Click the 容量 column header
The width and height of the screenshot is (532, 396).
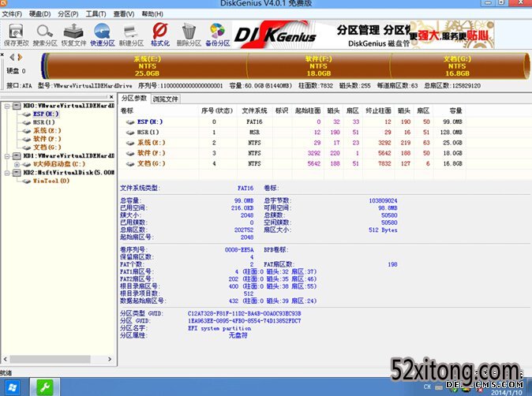[450, 110]
